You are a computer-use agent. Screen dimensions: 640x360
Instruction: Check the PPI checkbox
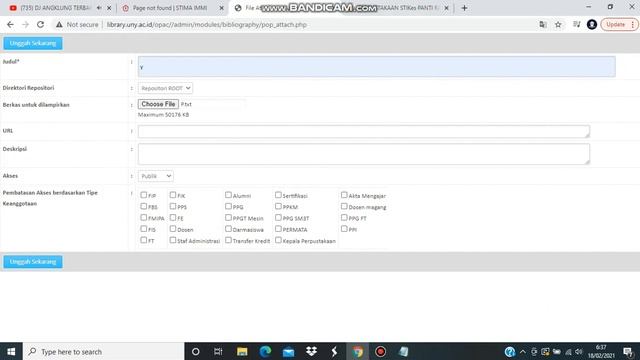point(344,229)
